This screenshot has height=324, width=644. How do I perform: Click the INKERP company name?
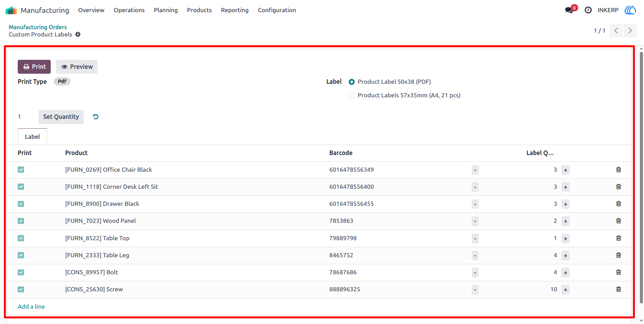[608, 10]
